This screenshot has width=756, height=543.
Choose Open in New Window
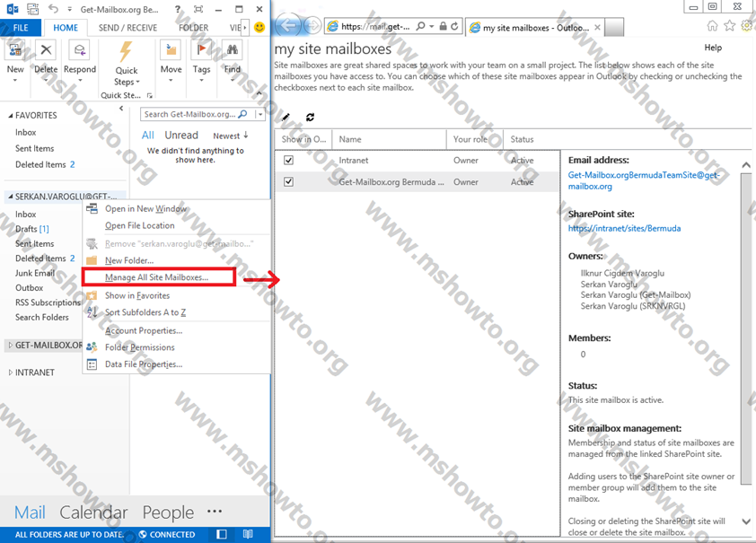[145, 208]
